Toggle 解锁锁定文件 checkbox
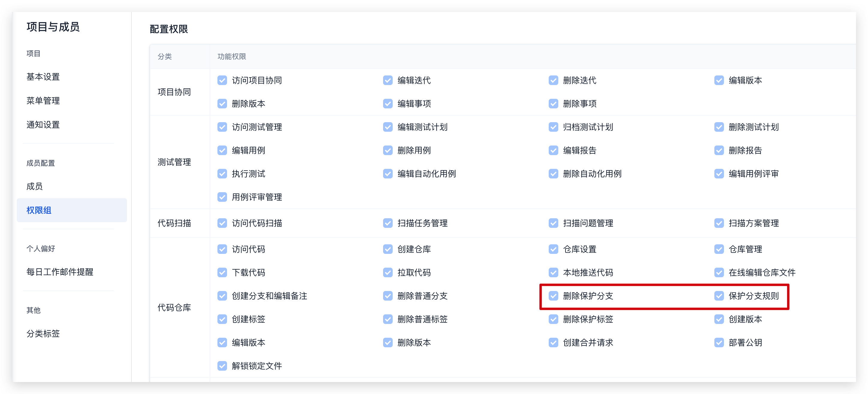This screenshot has width=868, height=394. 222,366
